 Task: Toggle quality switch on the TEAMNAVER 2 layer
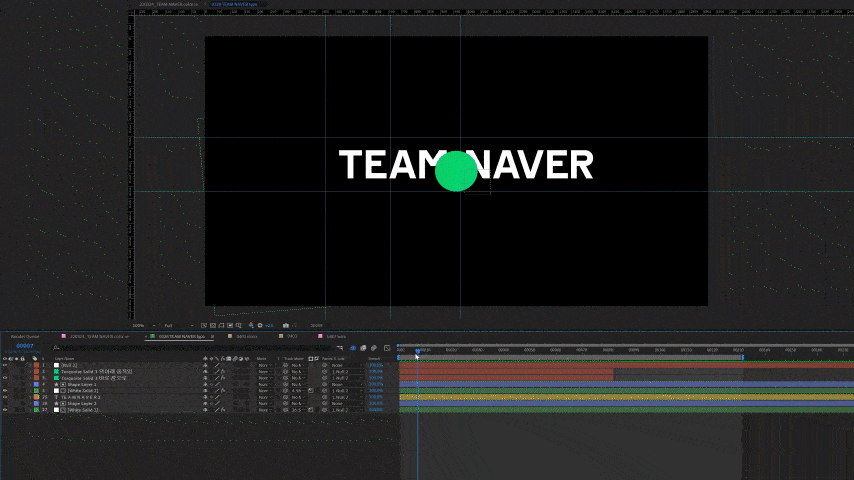click(217, 397)
